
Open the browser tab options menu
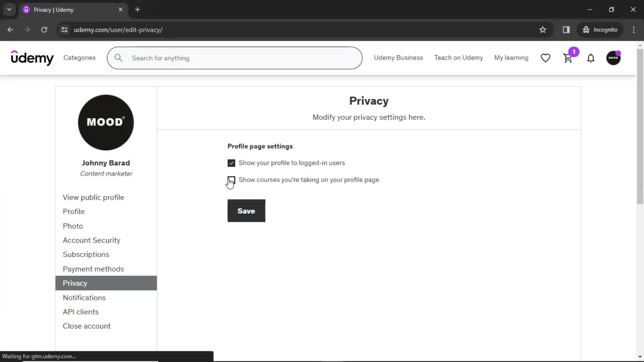[9, 9]
